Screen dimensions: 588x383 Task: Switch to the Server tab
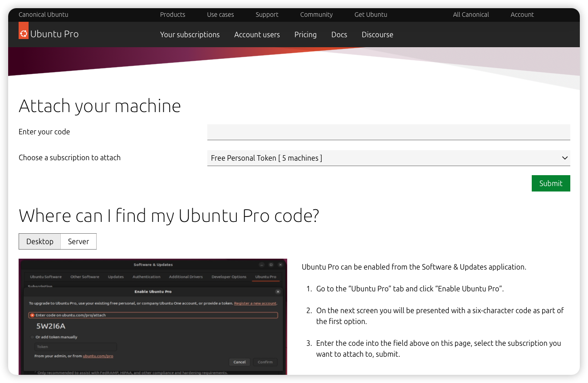[x=78, y=241]
